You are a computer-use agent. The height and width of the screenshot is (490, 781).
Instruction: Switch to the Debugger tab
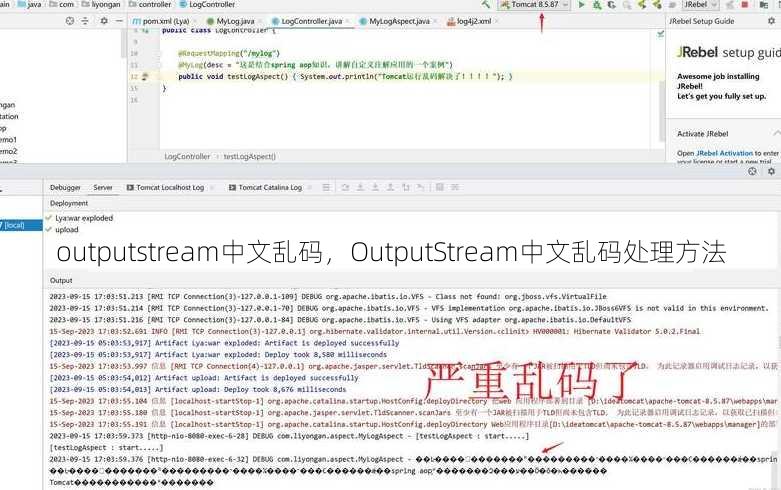click(65, 188)
